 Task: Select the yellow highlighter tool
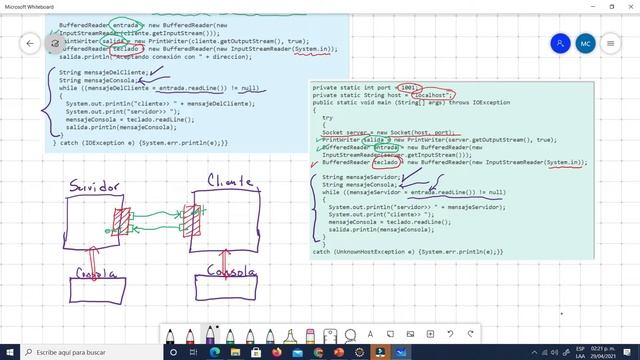point(290,336)
